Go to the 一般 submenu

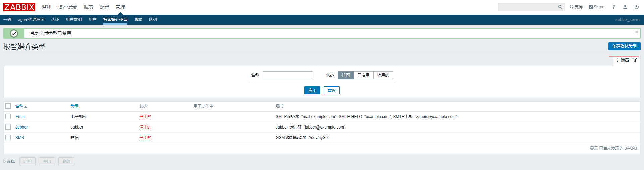[7, 20]
